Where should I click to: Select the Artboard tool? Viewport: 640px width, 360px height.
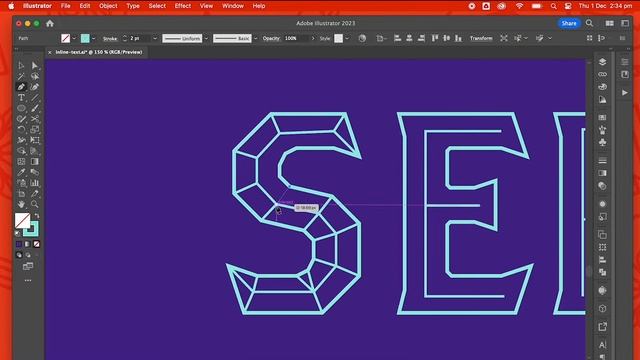21,193
